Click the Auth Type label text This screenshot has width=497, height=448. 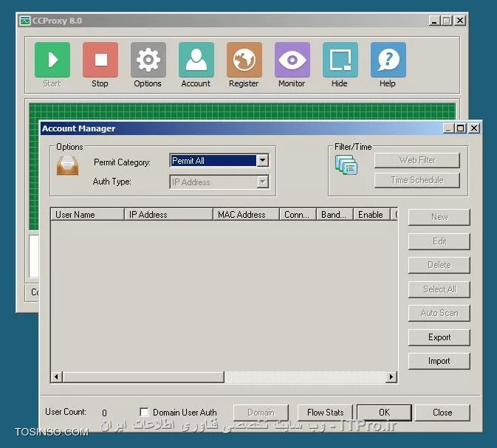coord(112,182)
